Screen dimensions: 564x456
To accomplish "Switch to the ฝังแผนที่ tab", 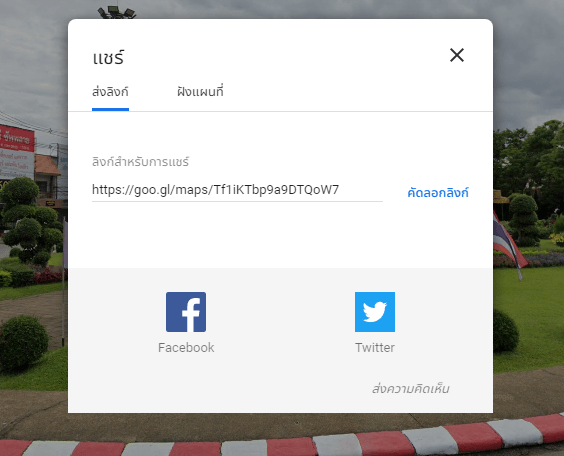I will pyautogui.click(x=200, y=92).
